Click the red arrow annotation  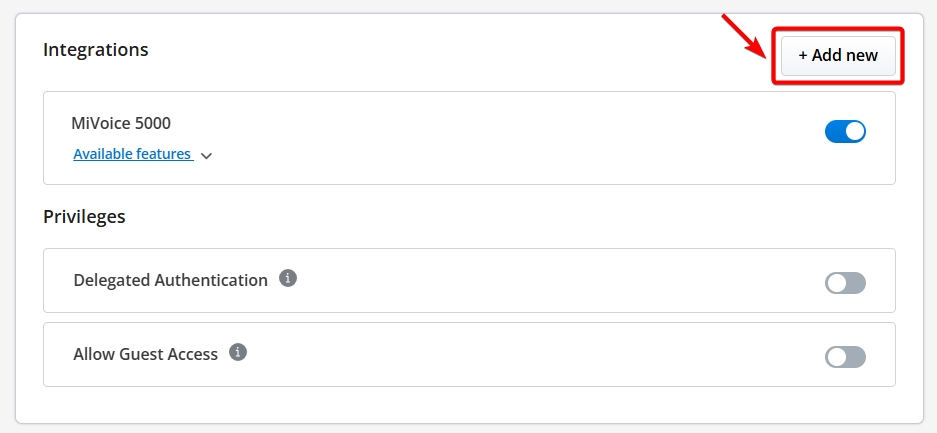coord(744,36)
